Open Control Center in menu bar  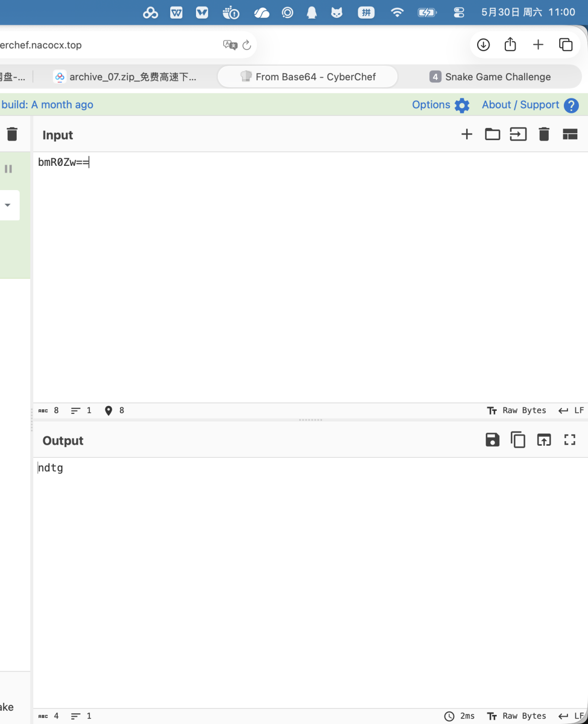459,13
